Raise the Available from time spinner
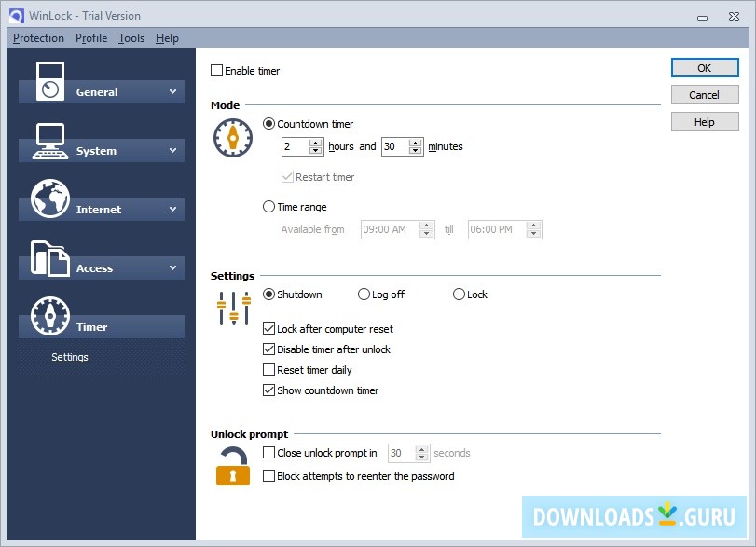This screenshot has height=547, width=756. 426,226
